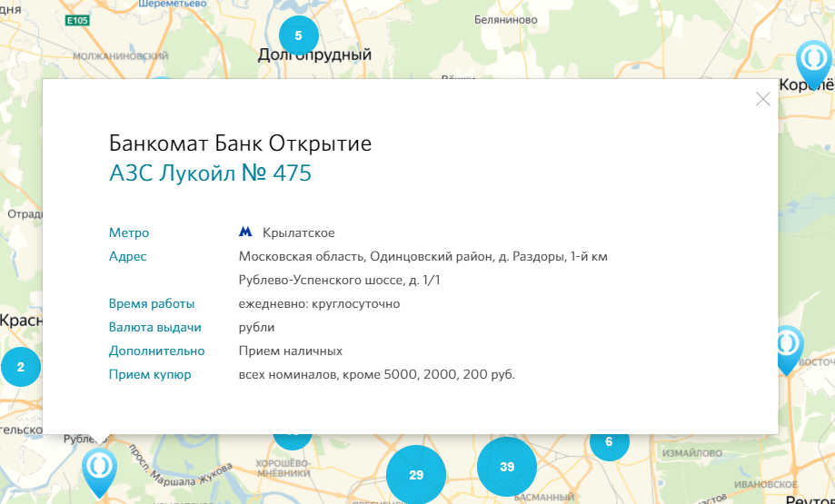The width and height of the screenshot is (835, 504).
Task: Close the ATM info popup
Action: (762, 99)
